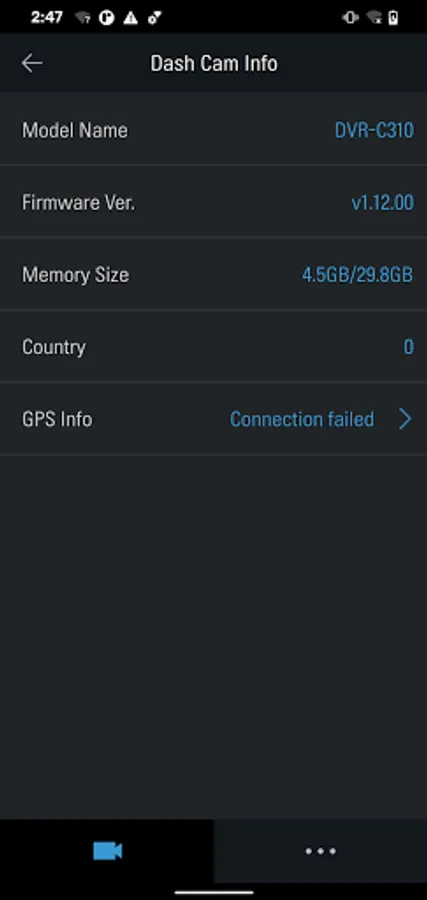Tap the Memory Size label
This screenshot has width=427, height=900.
75,274
